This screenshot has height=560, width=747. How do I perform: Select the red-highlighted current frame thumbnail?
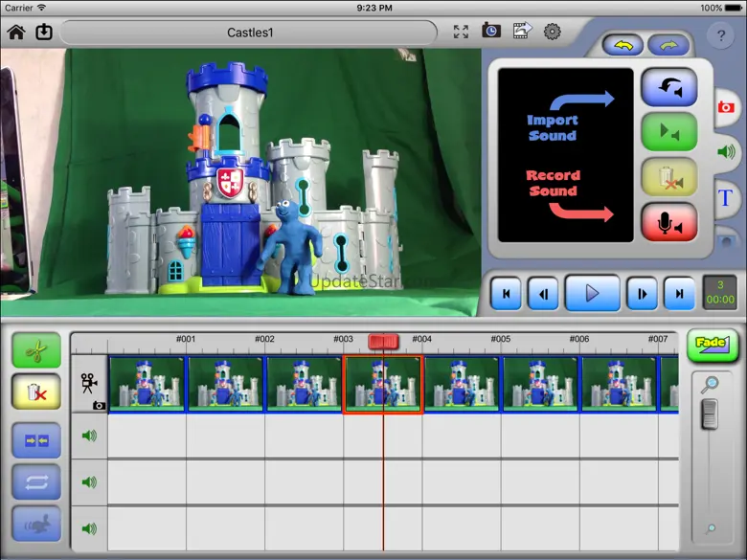click(x=383, y=384)
